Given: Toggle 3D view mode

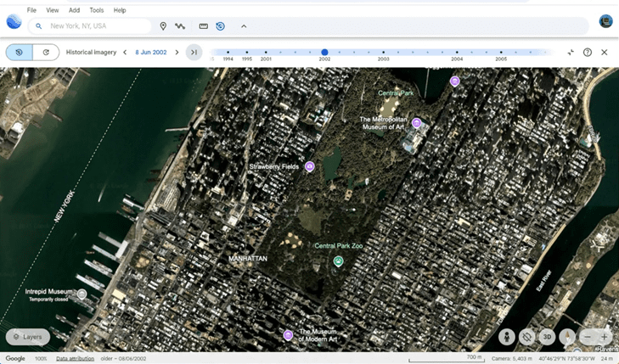Looking at the screenshot, I should (x=547, y=337).
